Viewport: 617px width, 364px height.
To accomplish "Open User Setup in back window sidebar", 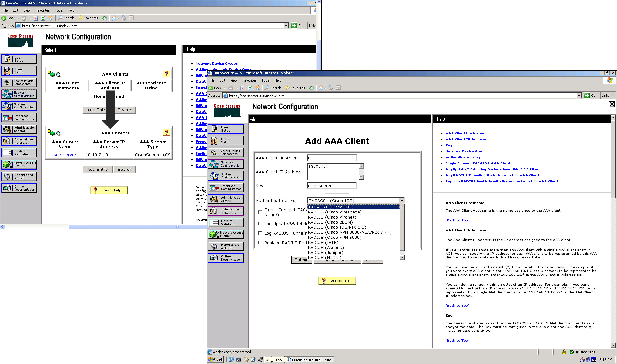I will [x=19, y=59].
